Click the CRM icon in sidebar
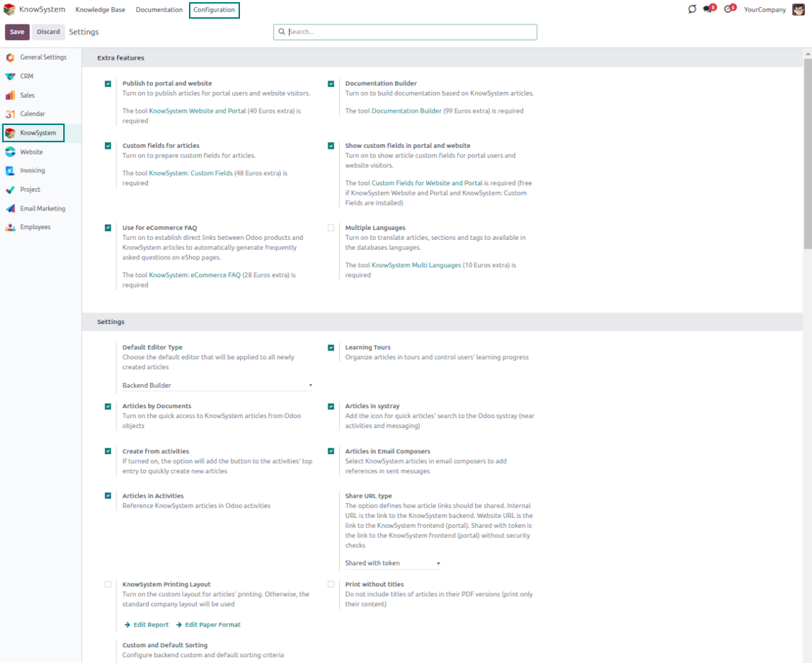 pyautogui.click(x=10, y=76)
